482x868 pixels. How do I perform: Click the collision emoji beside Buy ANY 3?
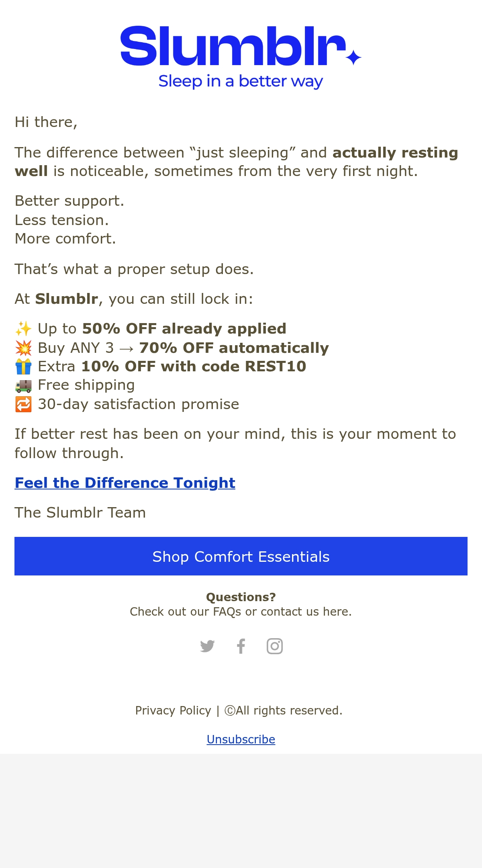pos(23,348)
